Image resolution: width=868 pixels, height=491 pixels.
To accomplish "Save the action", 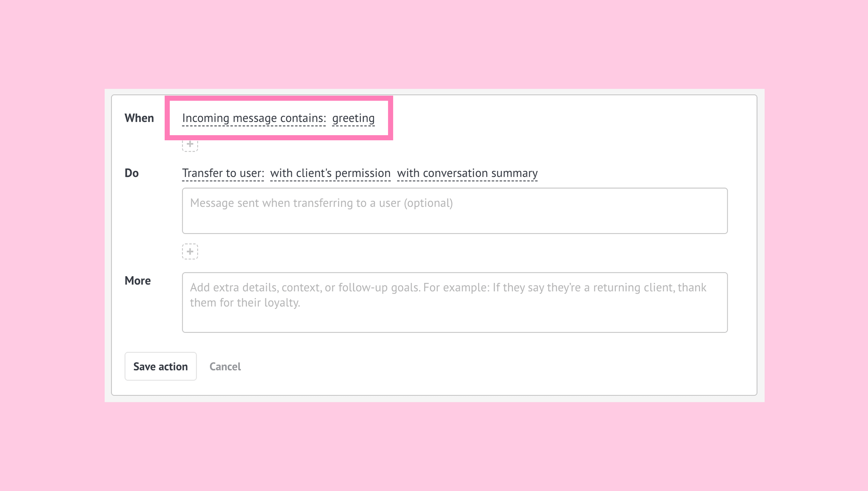I will (160, 366).
